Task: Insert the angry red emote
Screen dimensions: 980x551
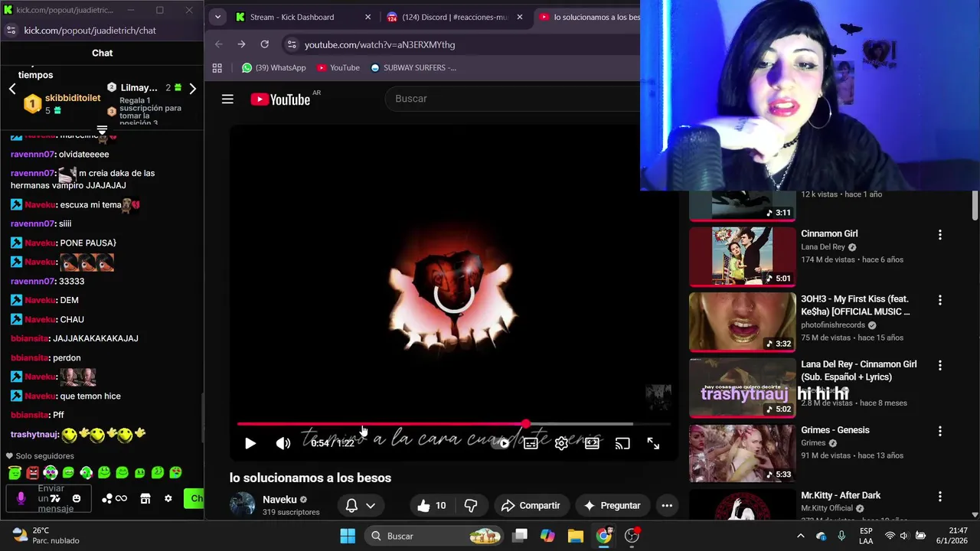Action: coord(32,473)
